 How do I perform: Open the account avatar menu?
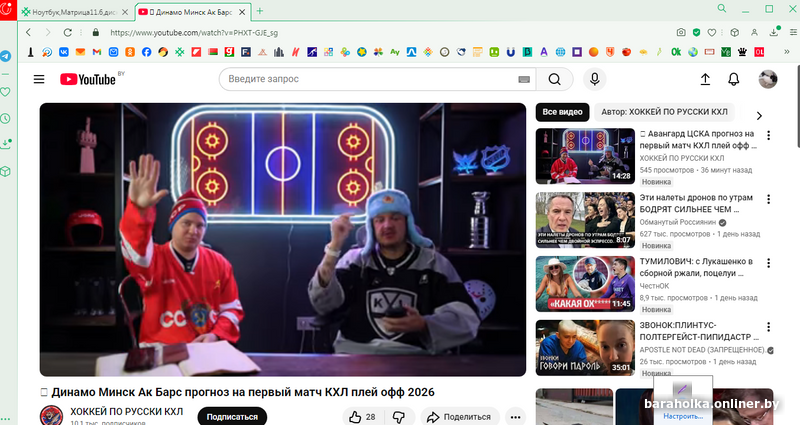768,79
